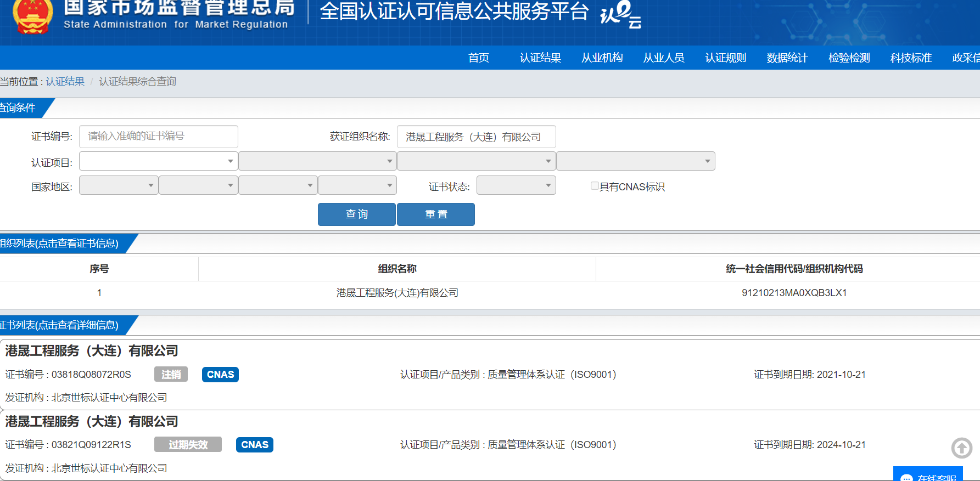Image resolution: width=980 pixels, height=481 pixels.
Task: Open the third 国家地区 dropdown
Action: point(278,185)
